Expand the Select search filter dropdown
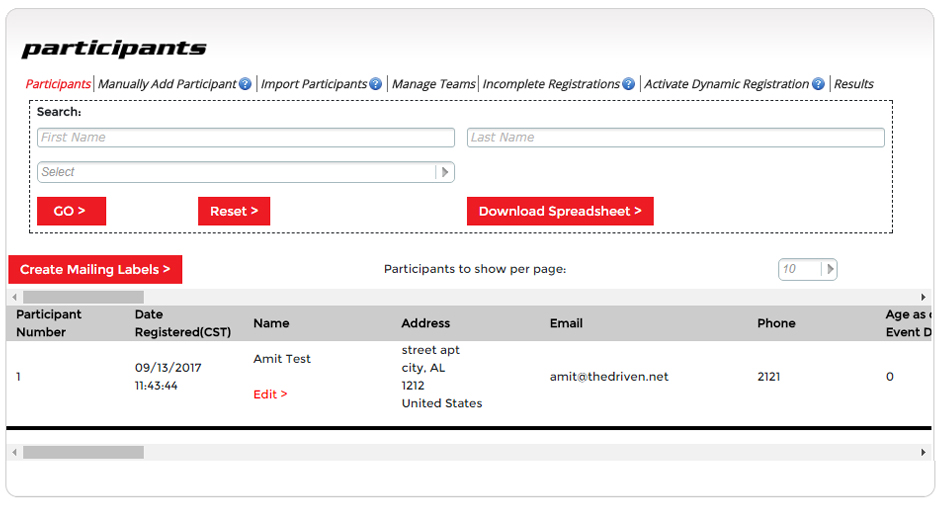 pyautogui.click(x=445, y=172)
